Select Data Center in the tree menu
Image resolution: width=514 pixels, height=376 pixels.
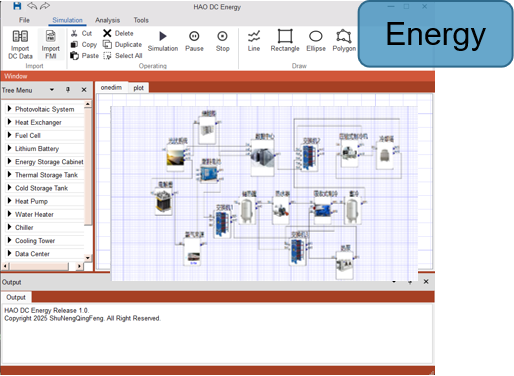click(x=32, y=254)
